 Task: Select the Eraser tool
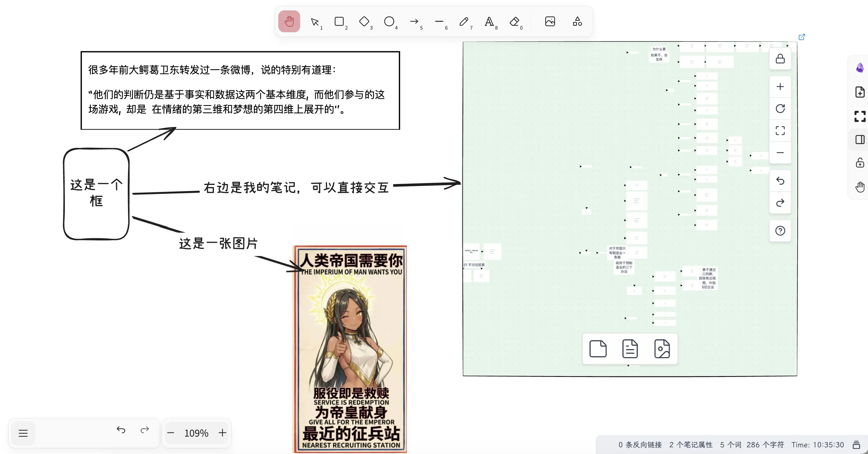pyautogui.click(x=514, y=22)
